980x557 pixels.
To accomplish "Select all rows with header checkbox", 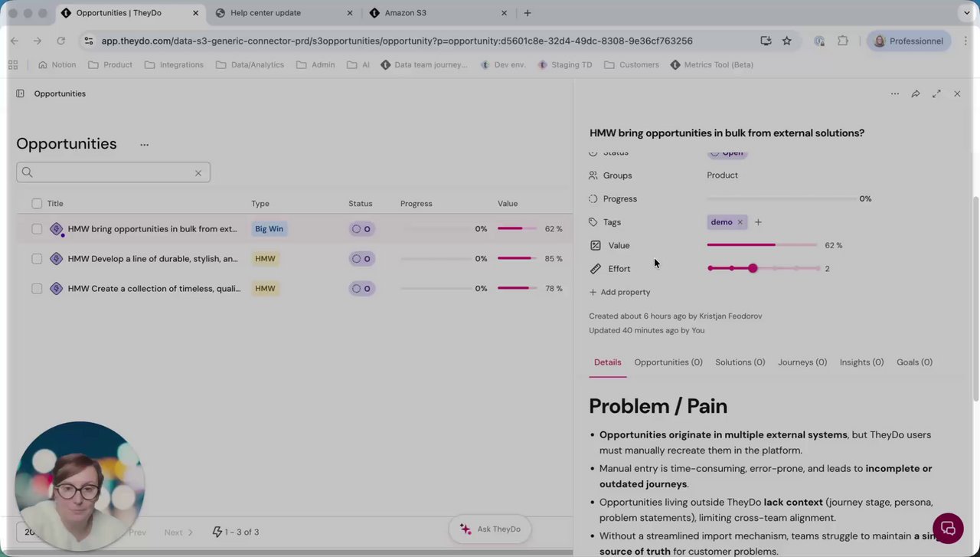I will point(37,204).
